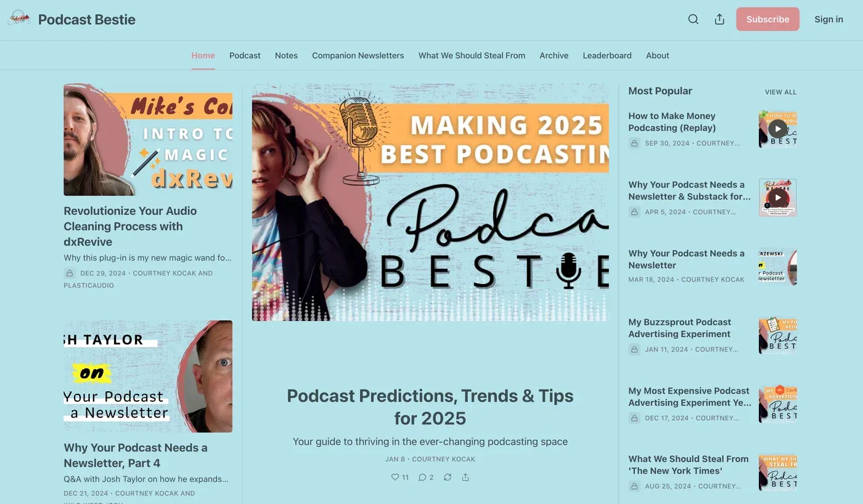Click 'Most Popular' heading
Screen dimensions: 863x504
660,91
